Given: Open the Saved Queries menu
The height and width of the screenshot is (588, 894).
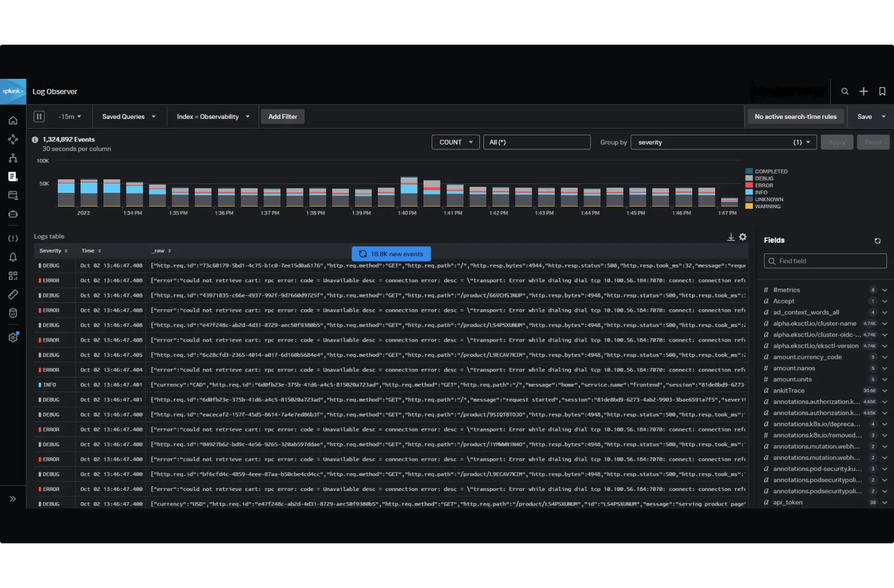Looking at the screenshot, I should 129,116.
